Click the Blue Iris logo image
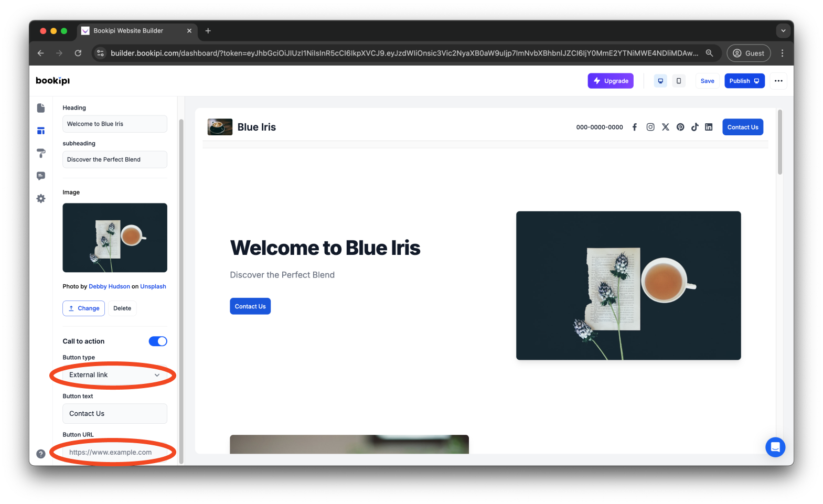 220,127
